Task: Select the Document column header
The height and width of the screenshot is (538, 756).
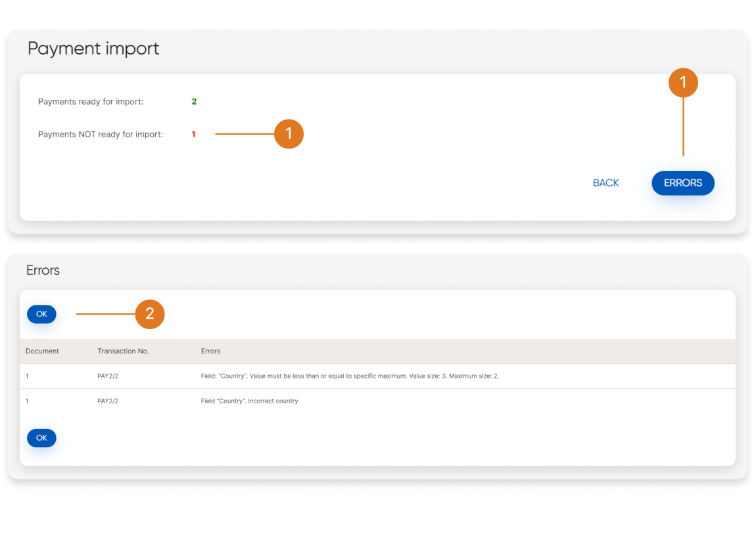Action: pos(42,351)
